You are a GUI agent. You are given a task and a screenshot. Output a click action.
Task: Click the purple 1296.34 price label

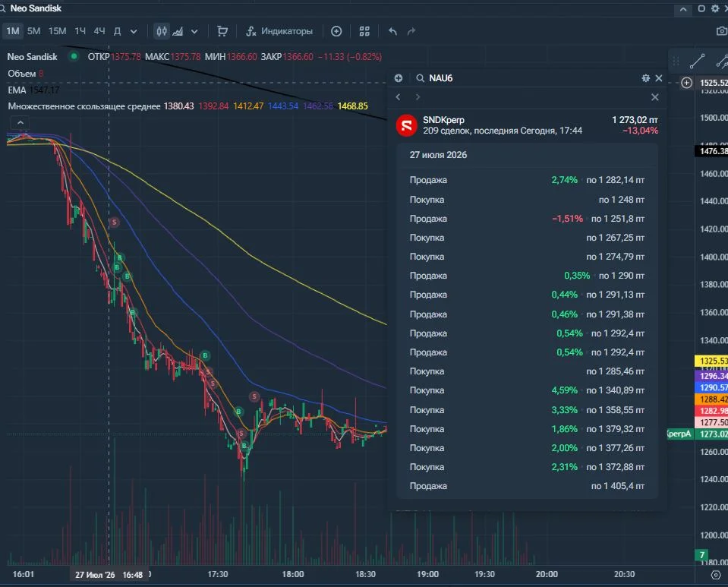(713, 376)
